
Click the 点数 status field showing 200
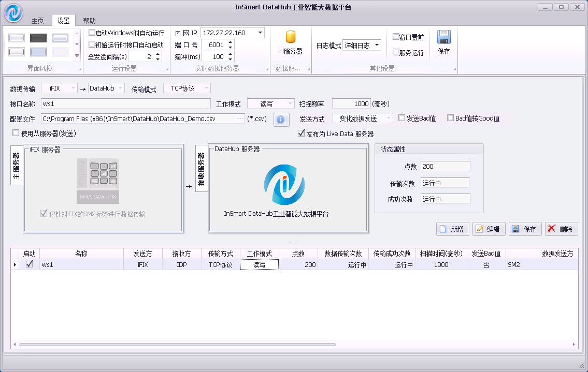pos(445,166)
